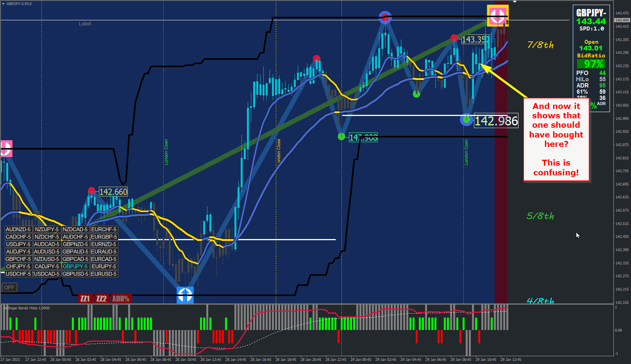Image resolution: width=631 pixels, height=364 pixels.
Task: Click the 7/8th level label
Action: point(541,45)
